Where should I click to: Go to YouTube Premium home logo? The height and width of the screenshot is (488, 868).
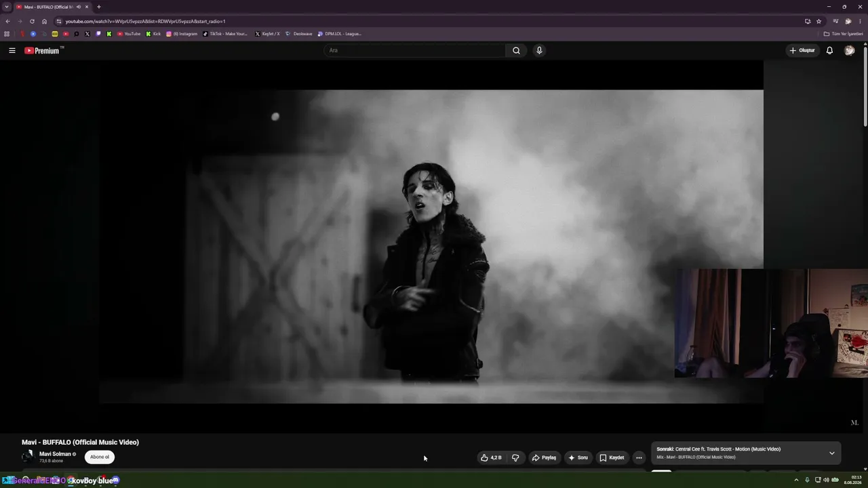tap(43, 50)
